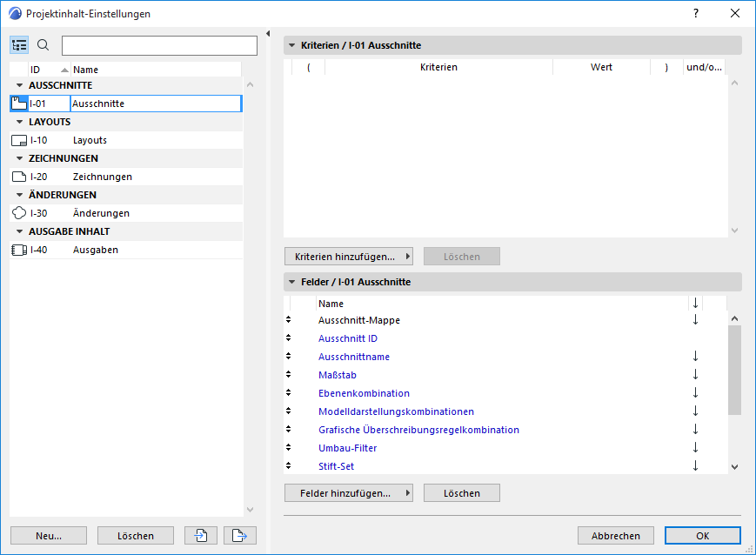Click the import scheme icon button
The image size is (756, 555).
201,536
